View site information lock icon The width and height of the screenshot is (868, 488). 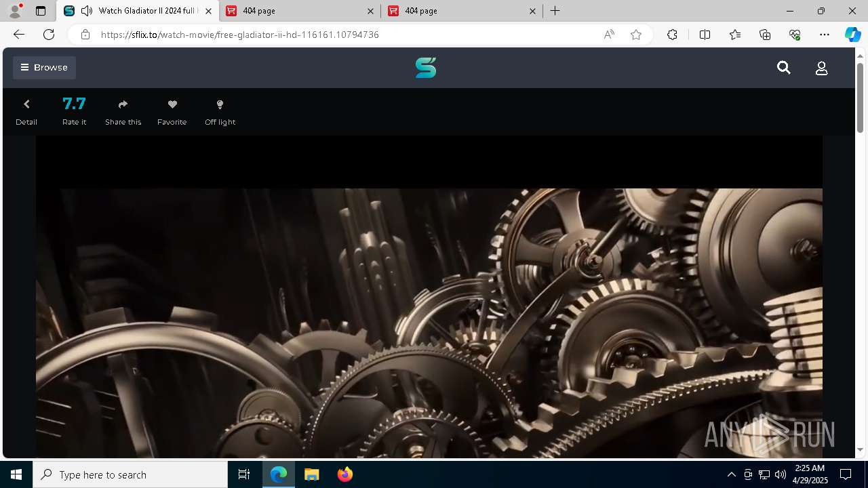85,35
